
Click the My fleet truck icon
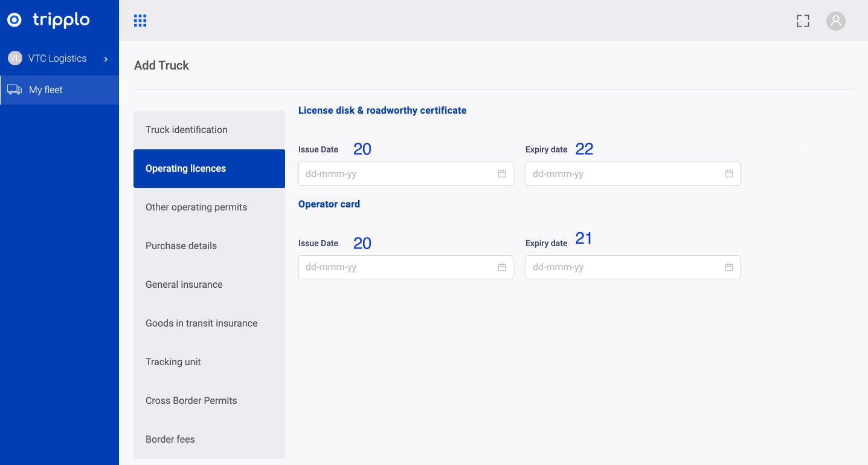pyautogui.click(x=14, y=89)
